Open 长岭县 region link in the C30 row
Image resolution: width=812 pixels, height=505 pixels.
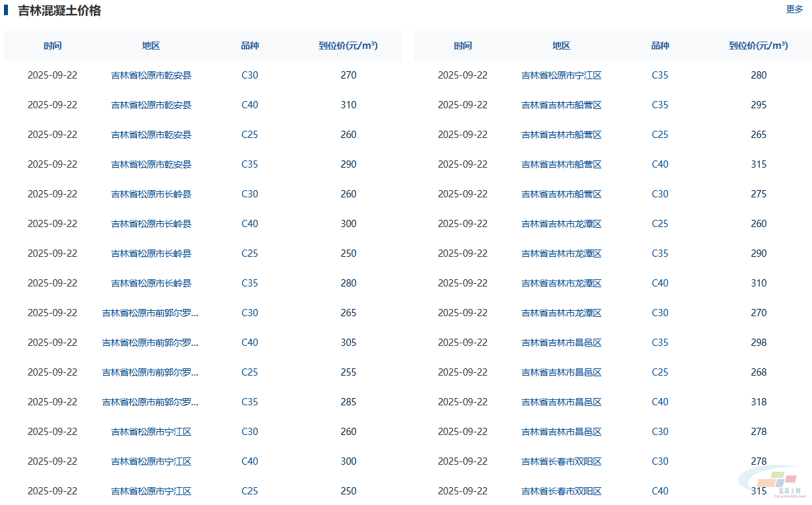151,194
